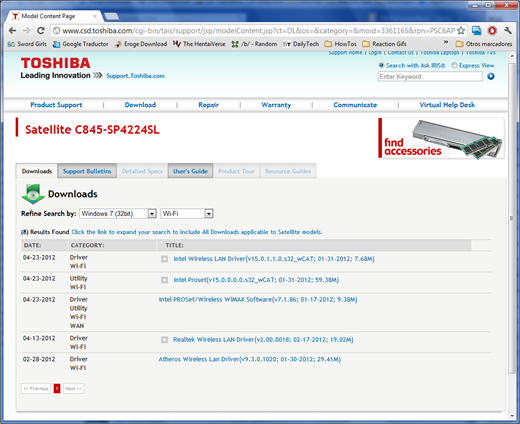Open the Intel PROSet/Wireless WiMAX Software link
520x424 pixels.
(258, 300)
